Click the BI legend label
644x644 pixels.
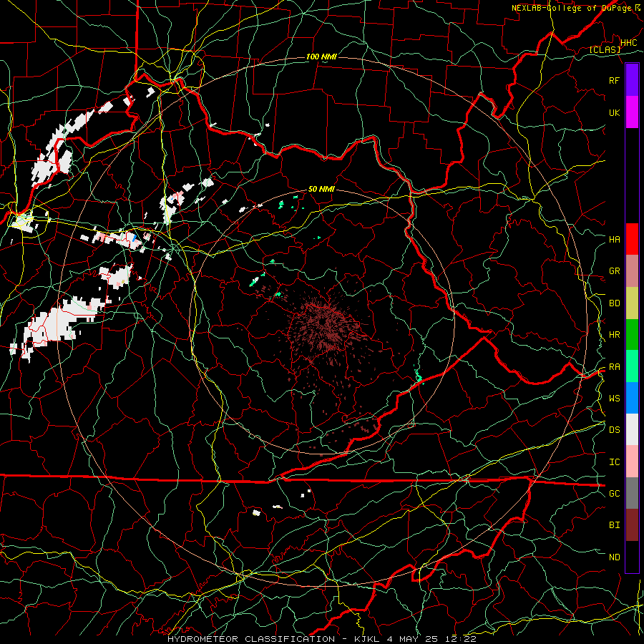tap(615, 525)
